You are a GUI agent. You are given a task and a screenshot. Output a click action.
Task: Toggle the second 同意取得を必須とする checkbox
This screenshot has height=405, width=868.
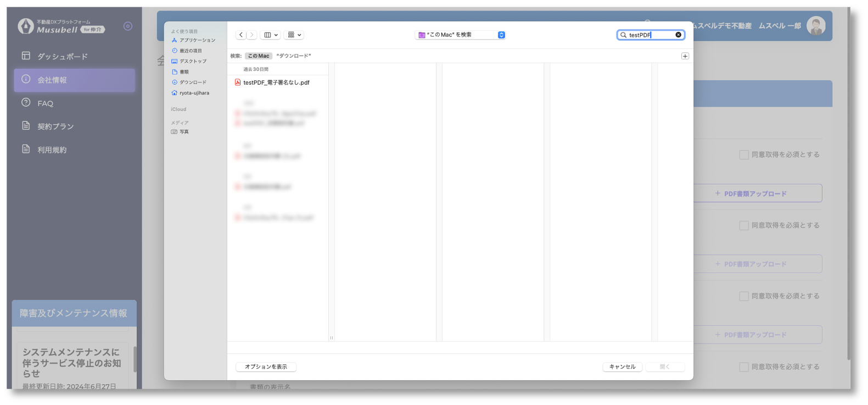[744, 225]
